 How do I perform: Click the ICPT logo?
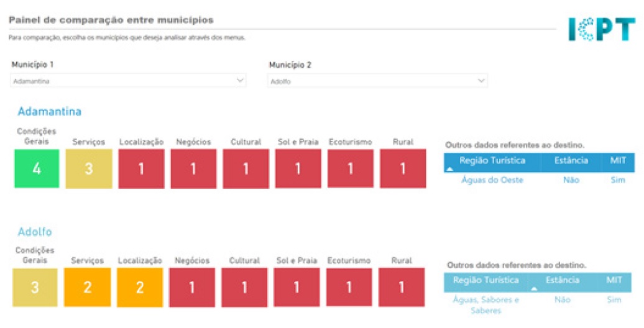pos(600,29)
